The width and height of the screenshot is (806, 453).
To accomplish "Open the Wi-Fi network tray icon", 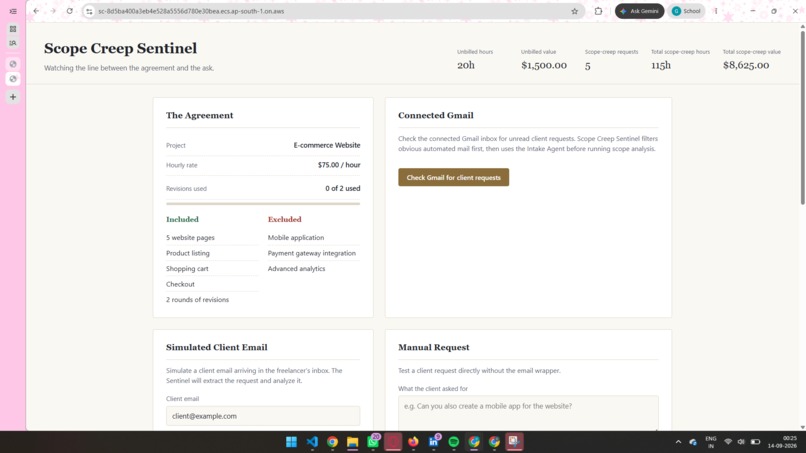I will [x=728, y=442].
